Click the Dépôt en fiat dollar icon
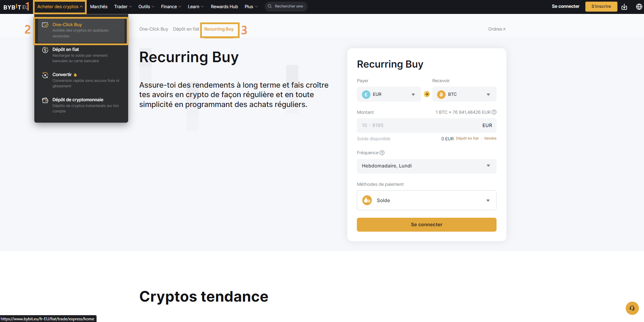Viewport: 644px width, 322px height. pyautogui.click(x=45, y=50)
